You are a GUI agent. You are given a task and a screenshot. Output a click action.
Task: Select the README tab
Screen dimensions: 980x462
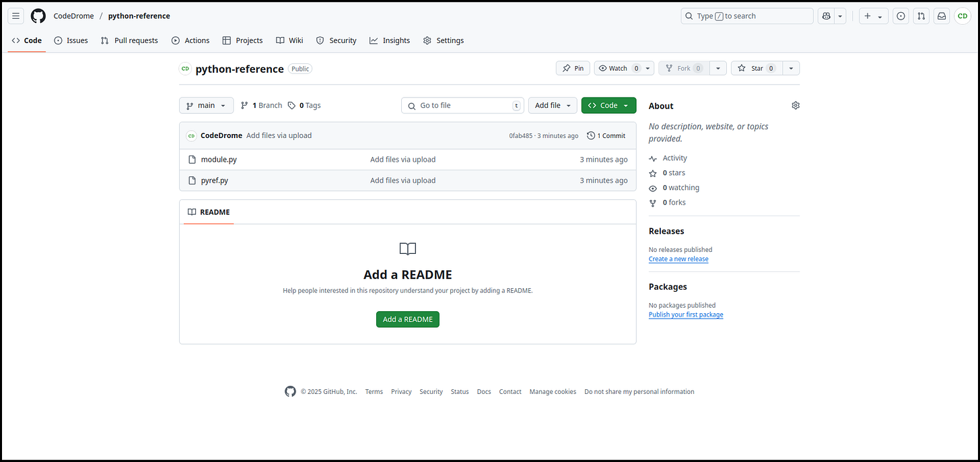click(x=209, y=212)
